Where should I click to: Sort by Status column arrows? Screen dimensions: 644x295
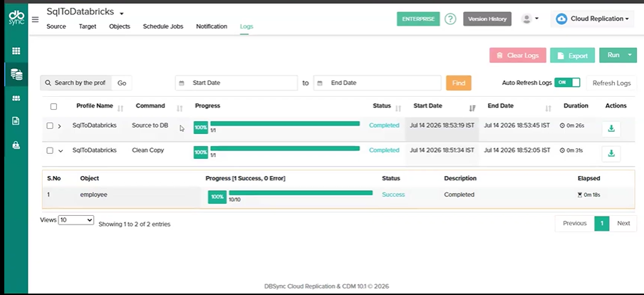(398, 108)
